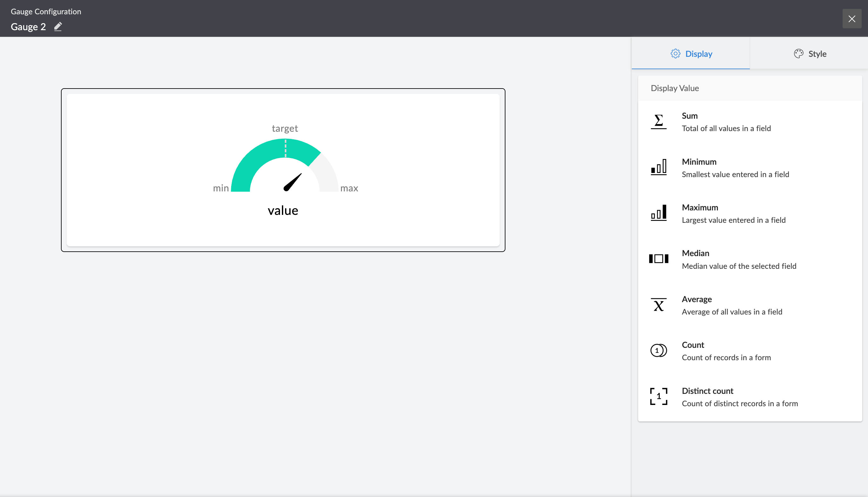This screenshot has width=868, height=497.
Task: Select the Count circle icon
Action: tap(658, 351)
